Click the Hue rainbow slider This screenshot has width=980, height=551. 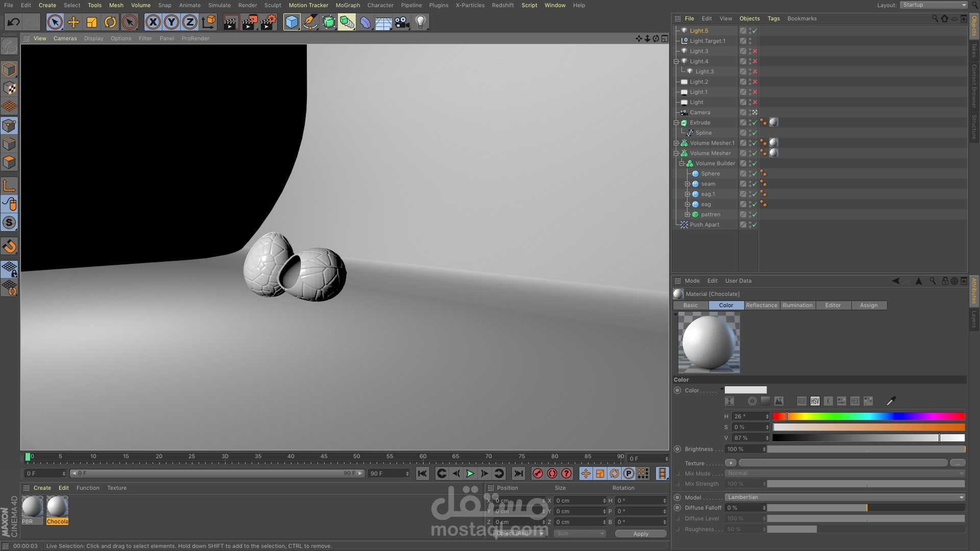tap(868, 417)
